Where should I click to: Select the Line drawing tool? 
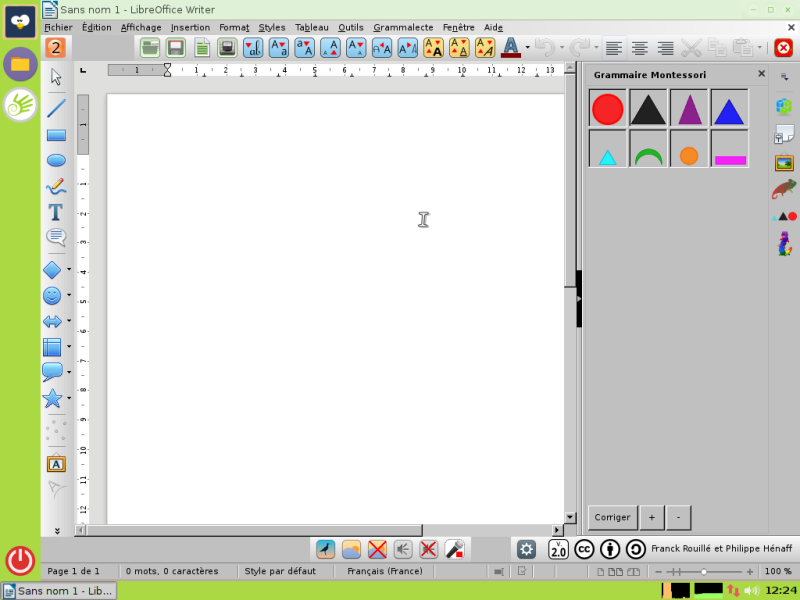tap(56, 108)
